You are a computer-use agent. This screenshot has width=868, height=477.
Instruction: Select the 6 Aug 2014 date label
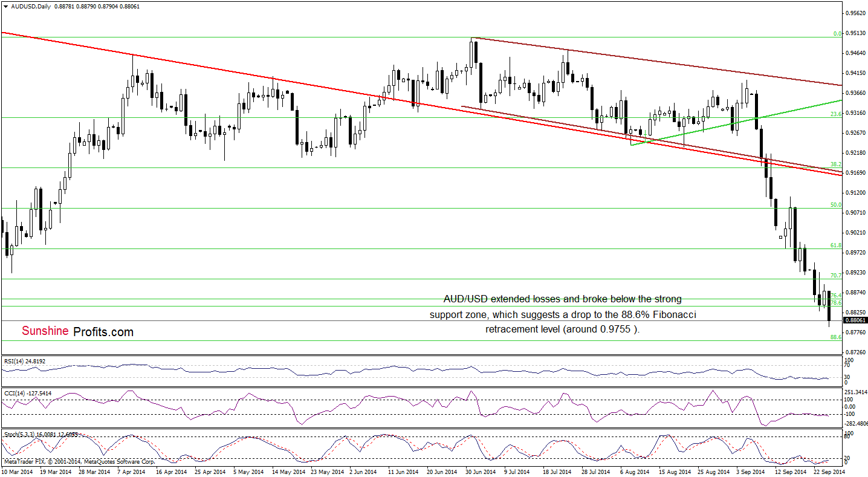(636, 471)
